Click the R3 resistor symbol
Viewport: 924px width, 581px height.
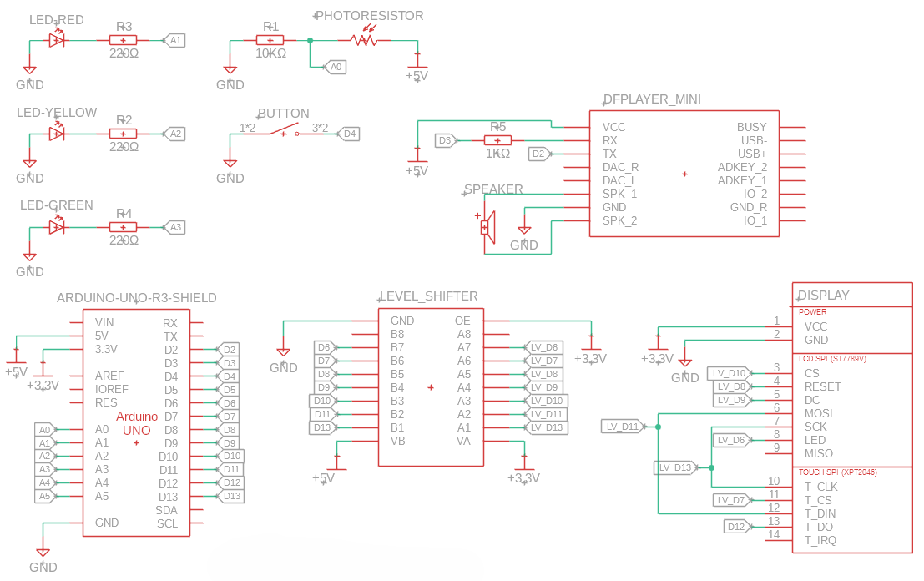coord(124,40)
